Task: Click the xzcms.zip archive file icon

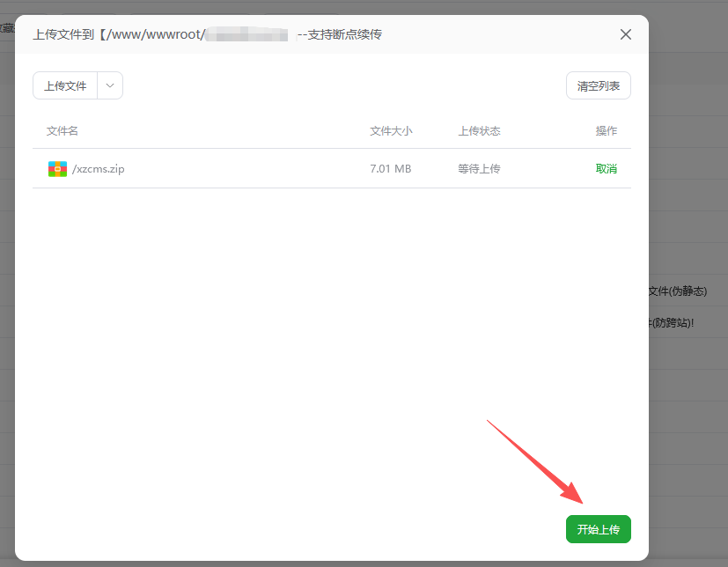Action: pos(57,169)
